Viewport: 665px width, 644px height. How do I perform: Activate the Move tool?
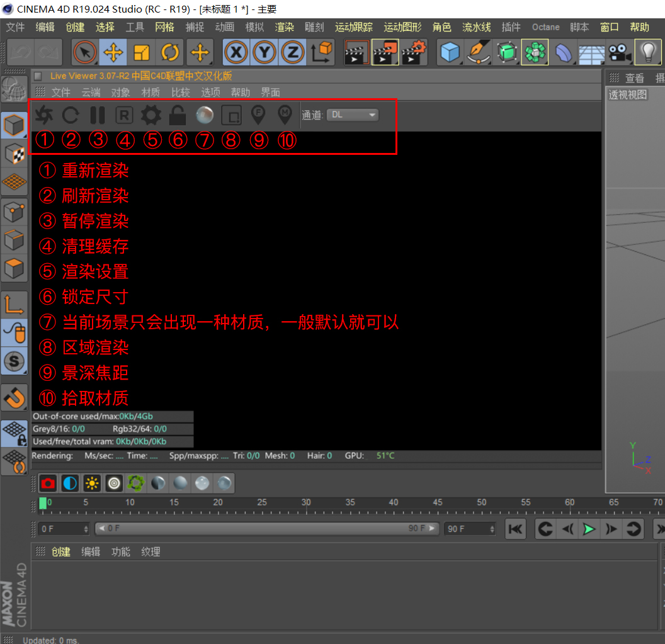[x=113, y=53]
